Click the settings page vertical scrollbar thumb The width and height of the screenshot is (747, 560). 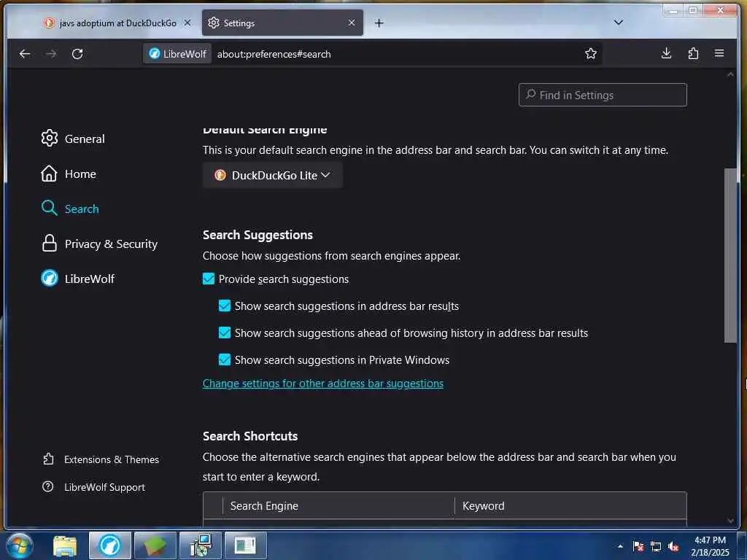coord(730,255)
